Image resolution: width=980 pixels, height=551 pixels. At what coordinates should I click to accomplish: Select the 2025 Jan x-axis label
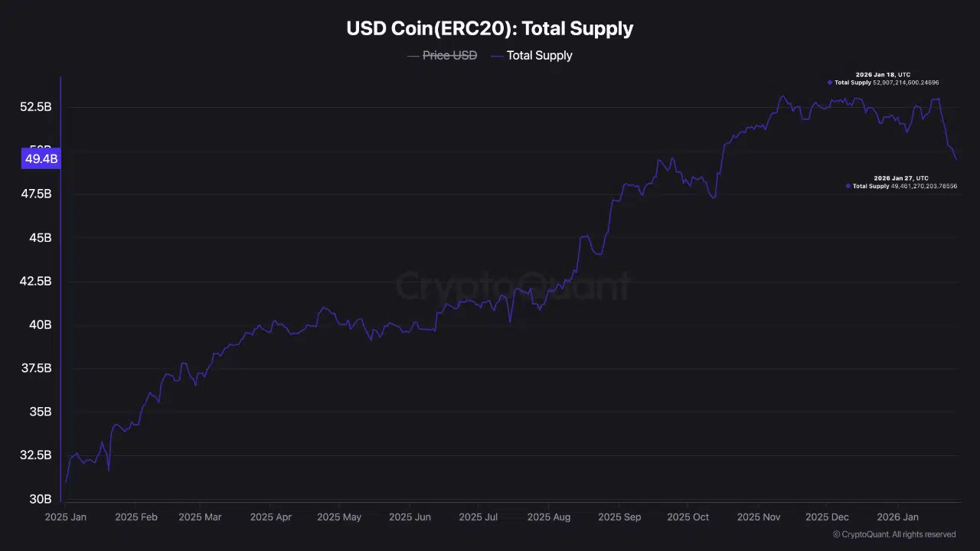65,517
